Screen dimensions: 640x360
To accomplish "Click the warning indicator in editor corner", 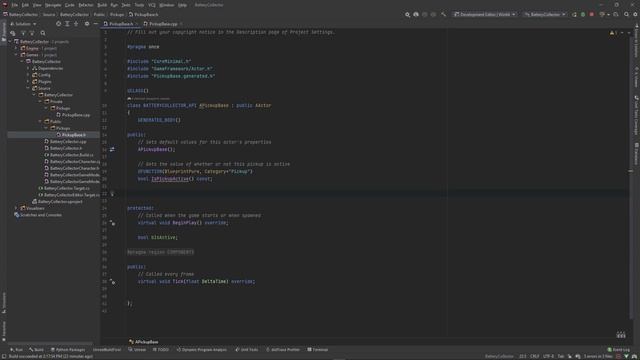I will 613,33.
